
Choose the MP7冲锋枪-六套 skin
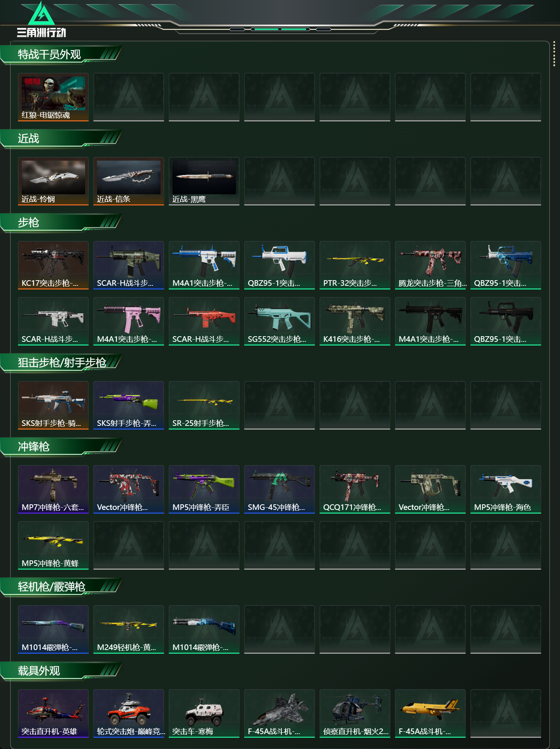[53, 489]
